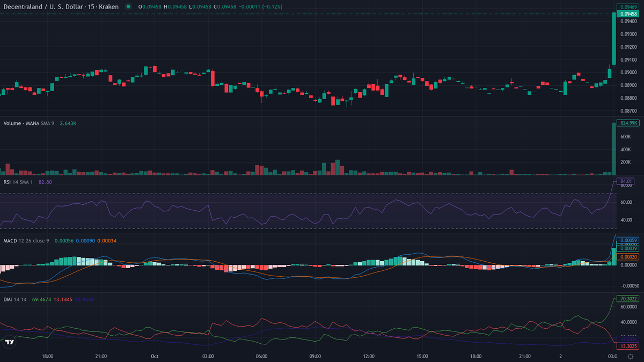Click the 2.643K volume SMA value

tap(68, 123)
